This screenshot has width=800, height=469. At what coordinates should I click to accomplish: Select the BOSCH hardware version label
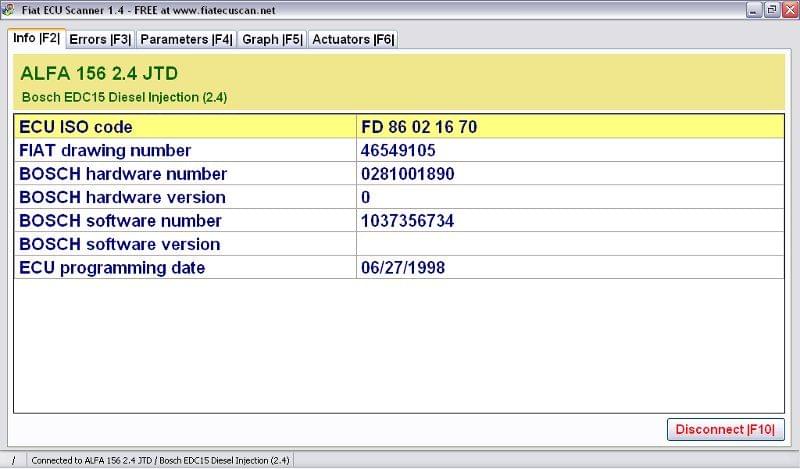tap(122, 198)
